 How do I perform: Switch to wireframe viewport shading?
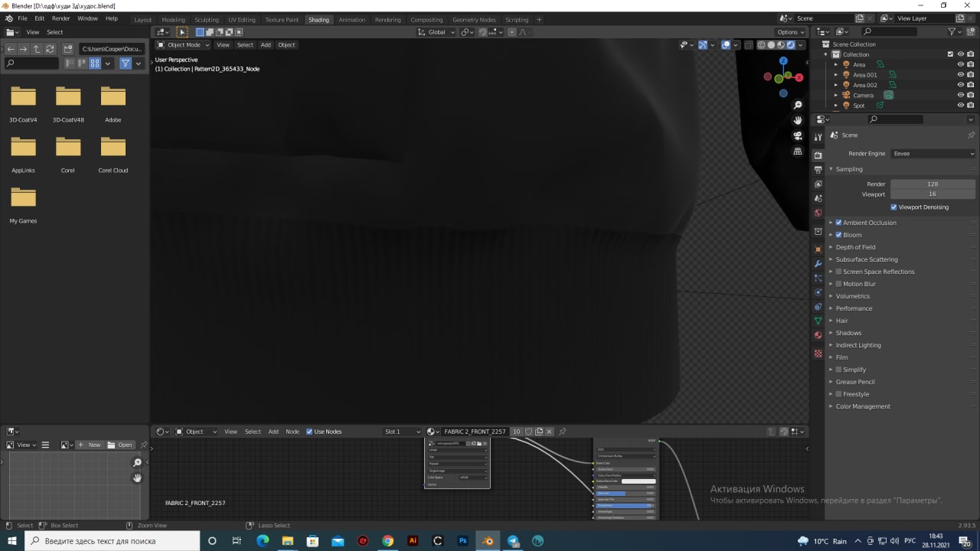pos(762,45)
